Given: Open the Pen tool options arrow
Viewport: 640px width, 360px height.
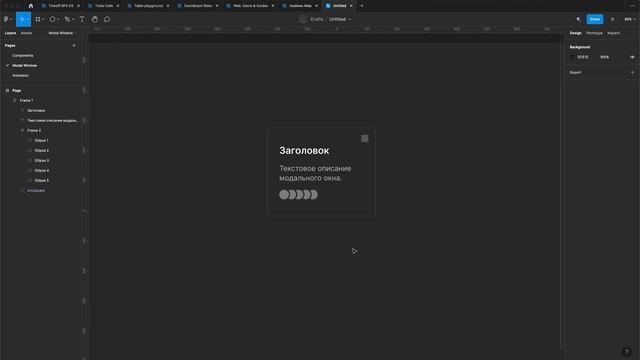Looking at the screenshot, I should tap(73, 19).
